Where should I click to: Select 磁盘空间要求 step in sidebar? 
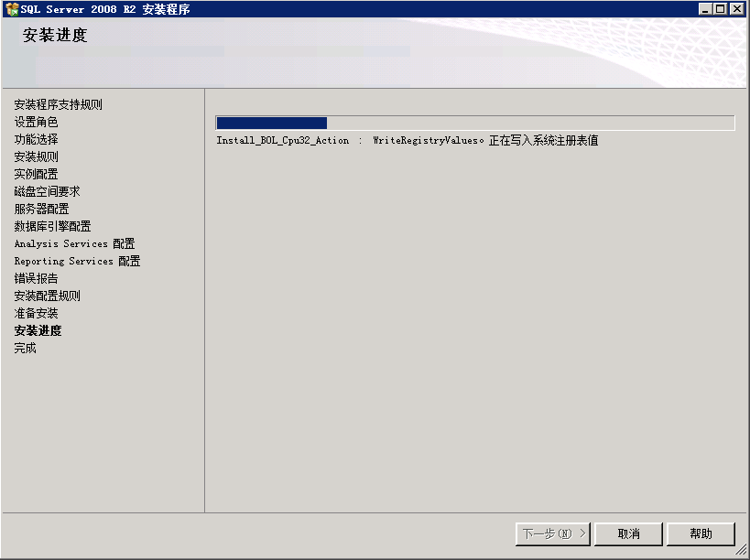47,191
